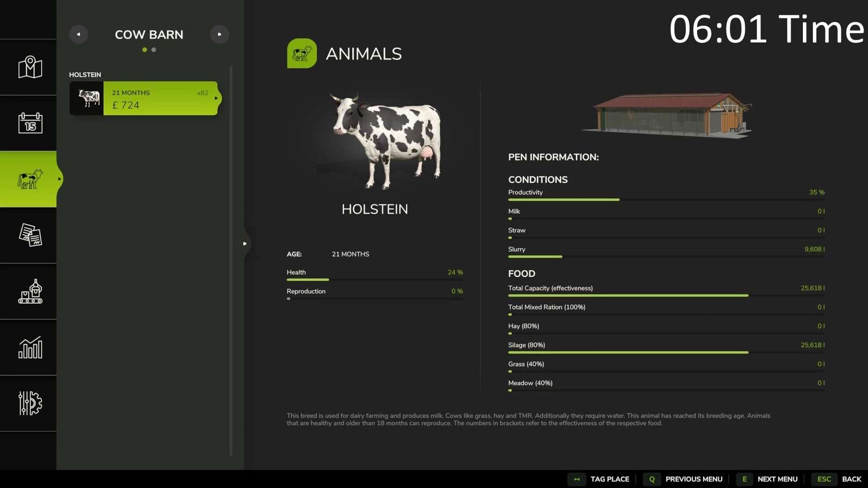The height and width of the screenshot is (488, 868).
Task: Select the first page indicator dot
Action: (x=144, y=50)
